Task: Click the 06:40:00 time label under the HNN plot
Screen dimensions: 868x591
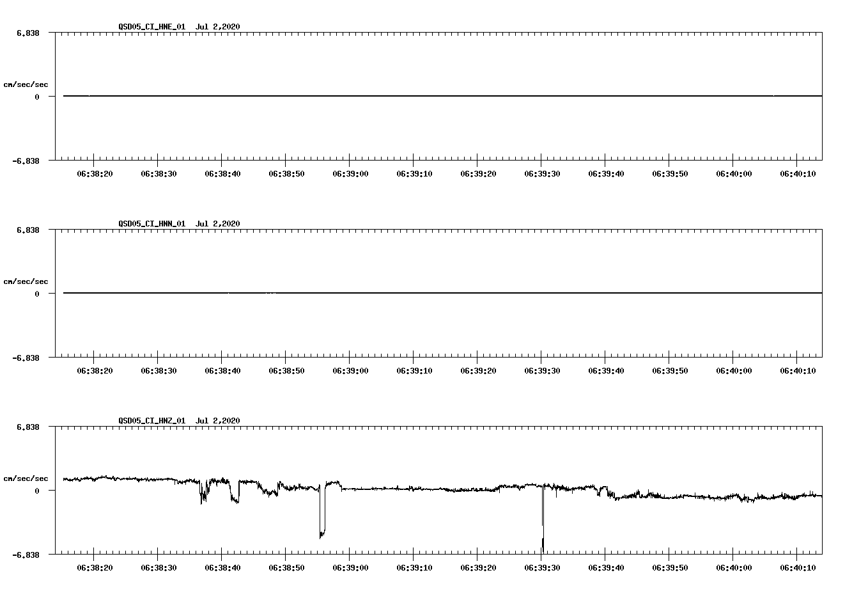Action: point(734,370)
